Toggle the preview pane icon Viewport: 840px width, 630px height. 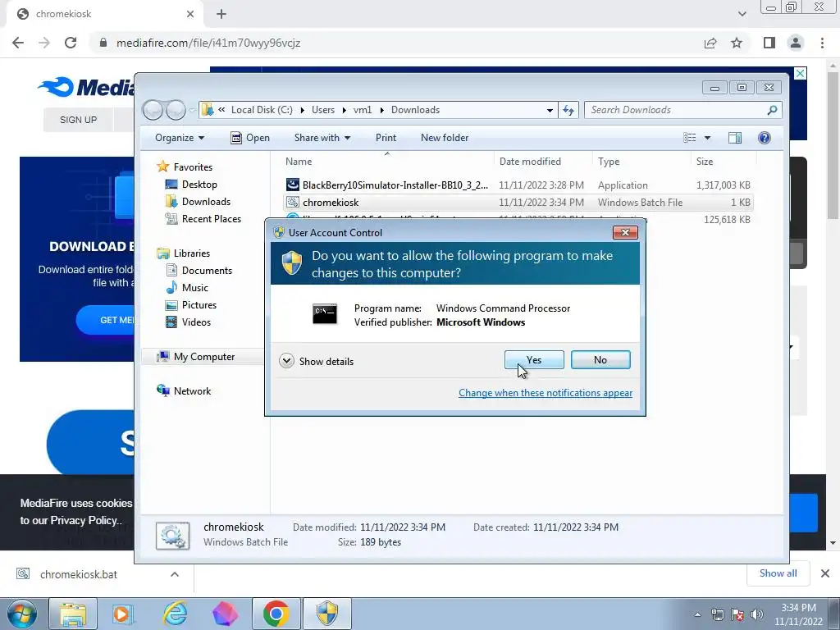[x=734, y=138]
